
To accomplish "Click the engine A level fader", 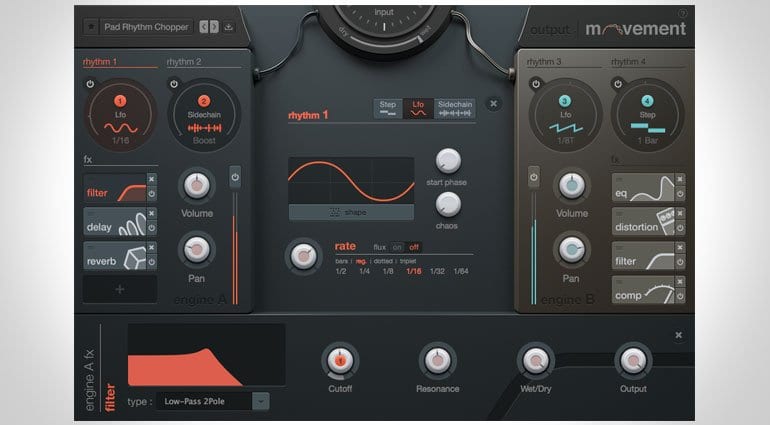I will [235, 248].
